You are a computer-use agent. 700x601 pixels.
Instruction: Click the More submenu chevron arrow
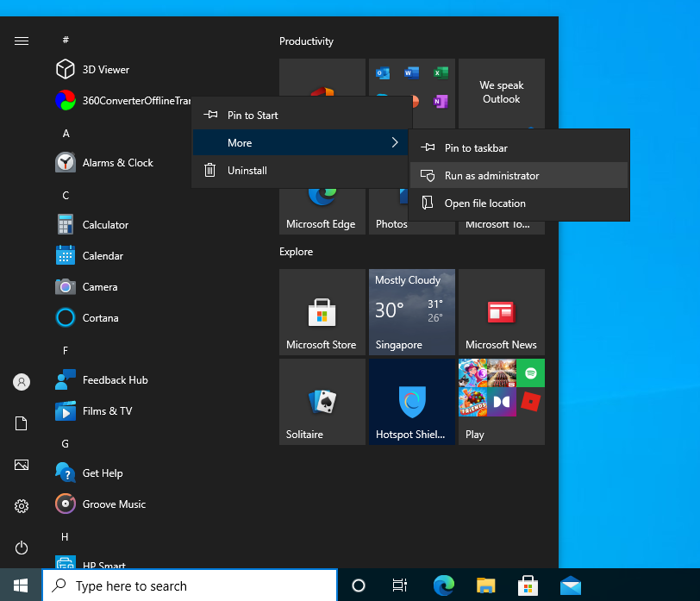(395, 143)
